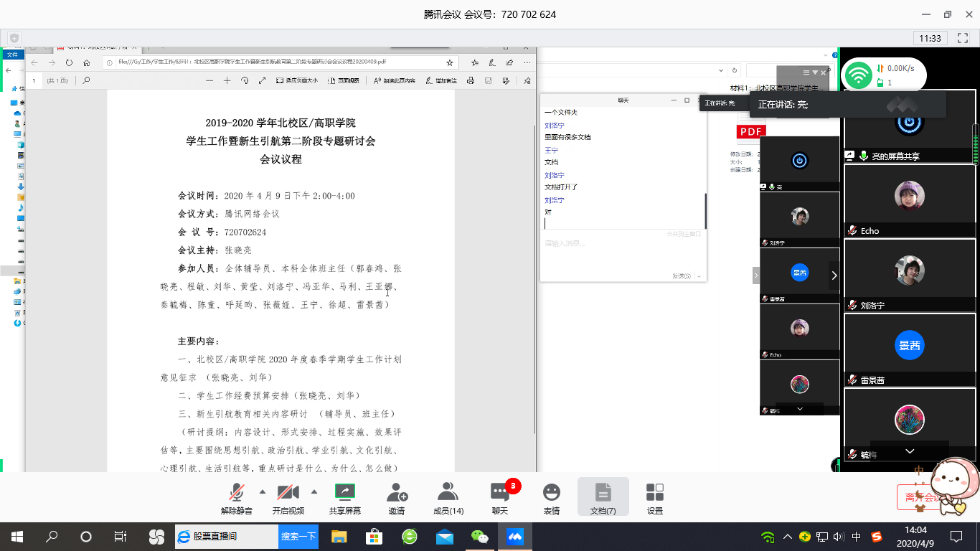The image size is (980, 551).
Task: Open the meeting 设置 settings
Action: [655, 498]
